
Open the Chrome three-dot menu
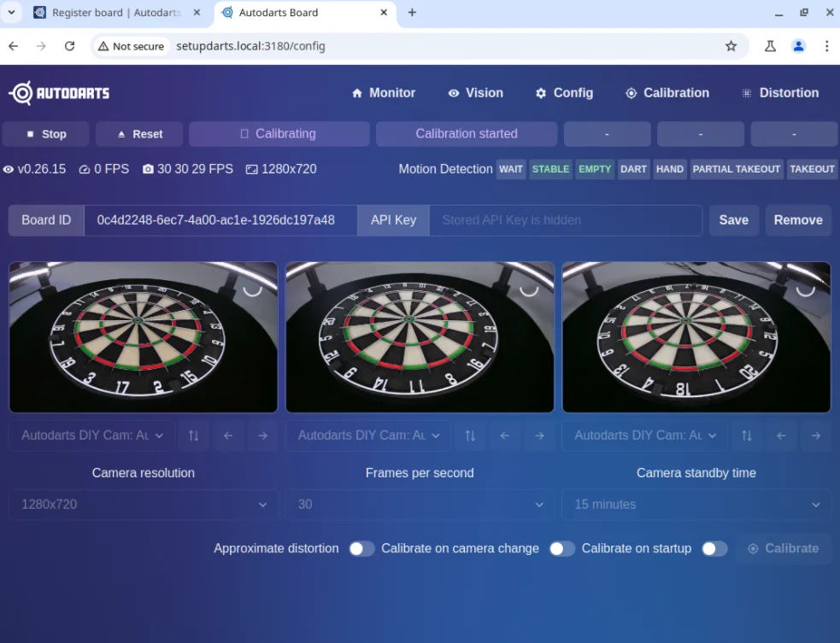tap(826, 46)
